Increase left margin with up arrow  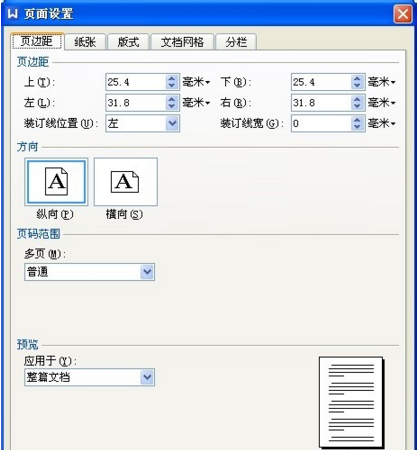[172, 99]
